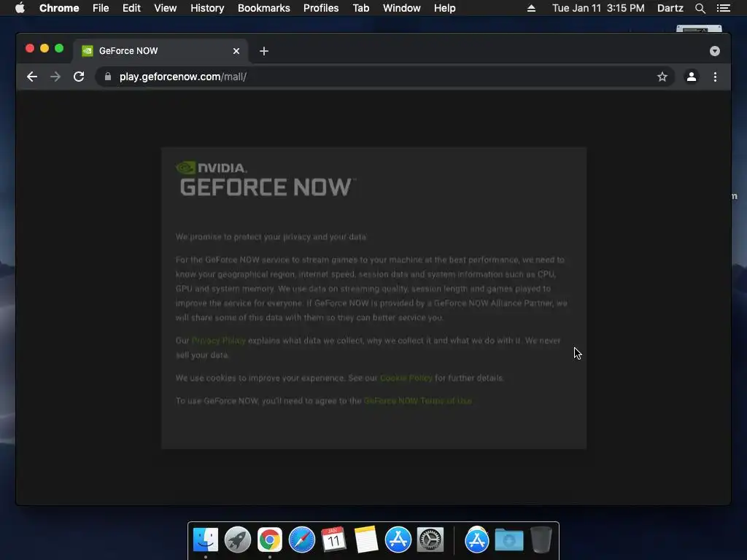
Task: Open the Chrome profile avatar menu
Action: 692,77
